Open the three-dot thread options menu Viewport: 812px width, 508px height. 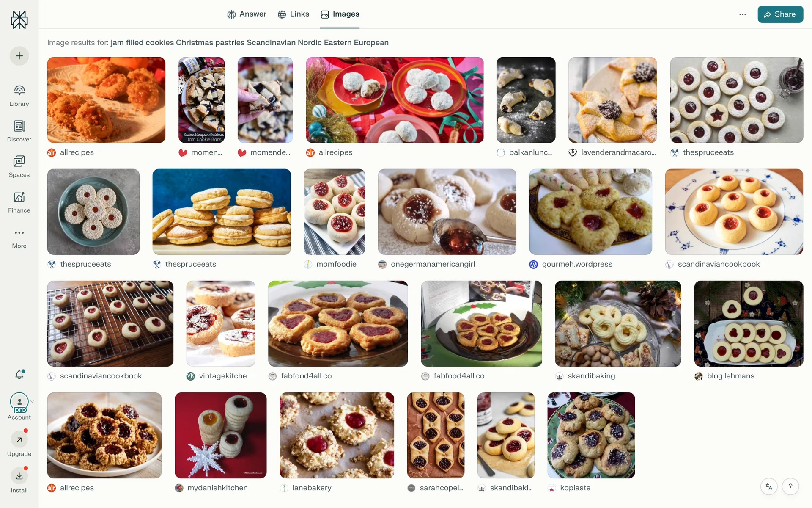743,14
